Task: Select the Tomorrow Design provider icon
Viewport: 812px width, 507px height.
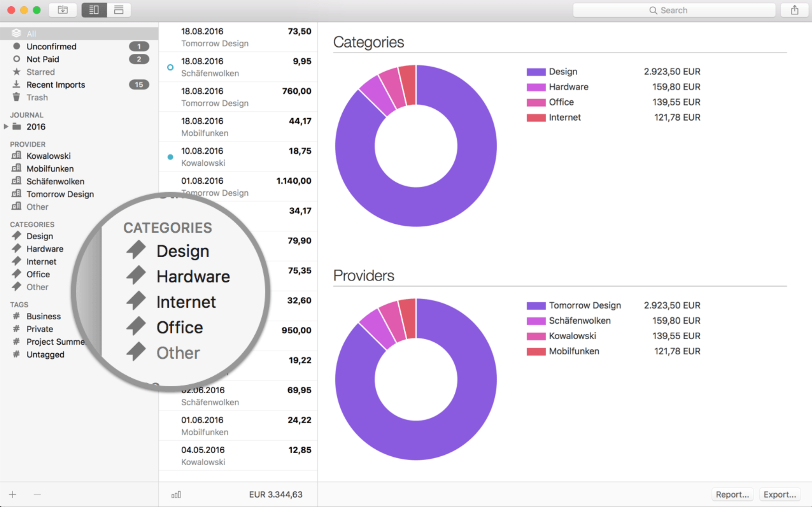Action: click(17, 194)
